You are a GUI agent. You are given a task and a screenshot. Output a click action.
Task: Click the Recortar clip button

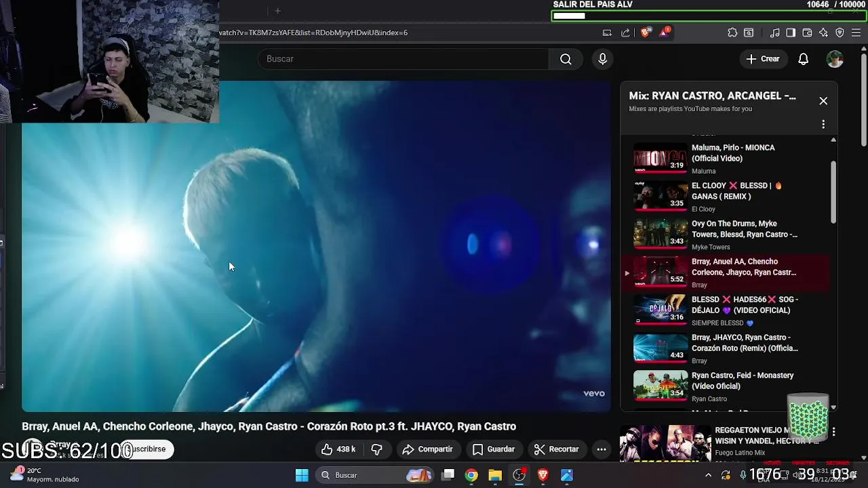click(x=556, y=449)
